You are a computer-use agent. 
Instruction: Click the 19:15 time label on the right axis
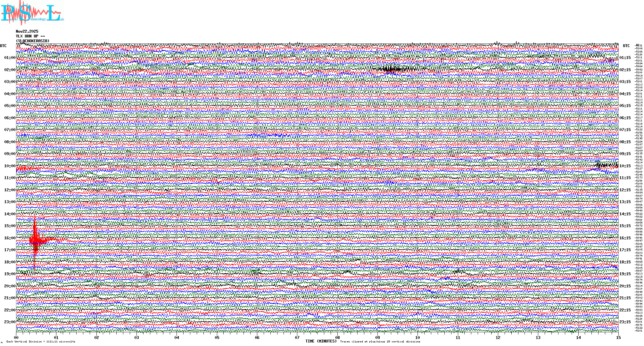coord(625,274)
